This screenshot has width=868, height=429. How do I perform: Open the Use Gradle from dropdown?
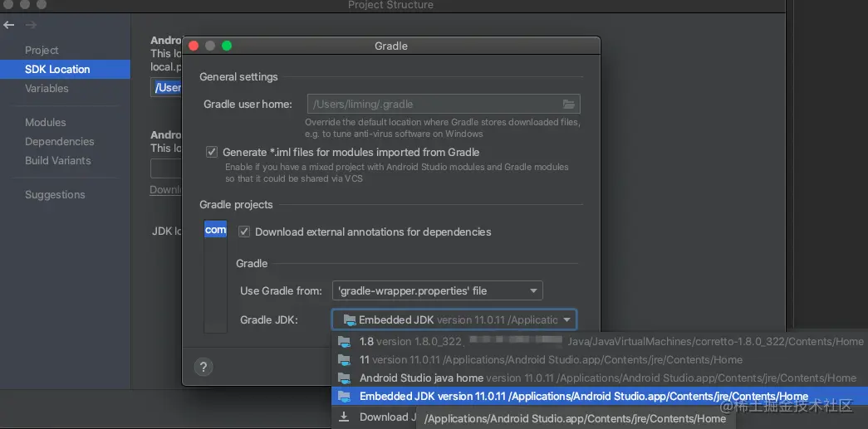[437, 290]
